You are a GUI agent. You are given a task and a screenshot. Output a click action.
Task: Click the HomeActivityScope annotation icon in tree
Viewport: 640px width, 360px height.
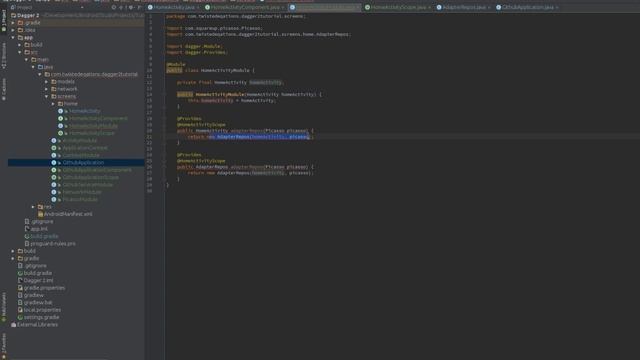60,133
